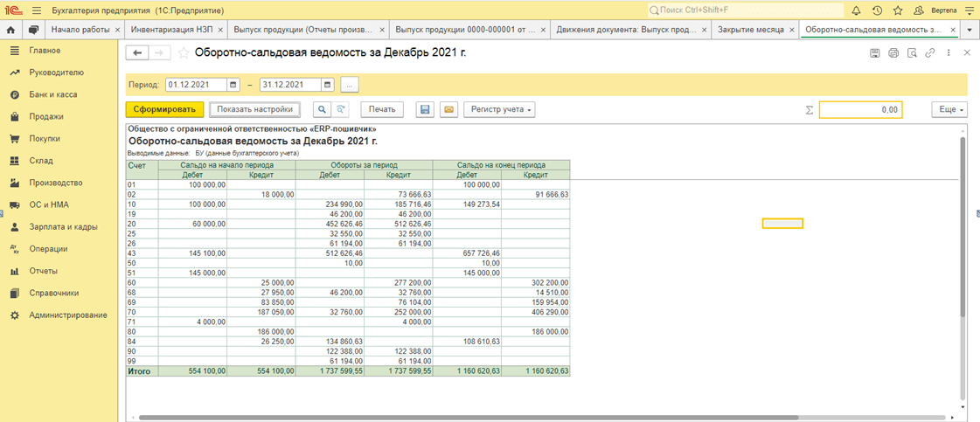The image size is (980, 422).
Task: Switch to Выпуск продукции (Отчеты произв... tab
Action: click(x=303, y=30)
